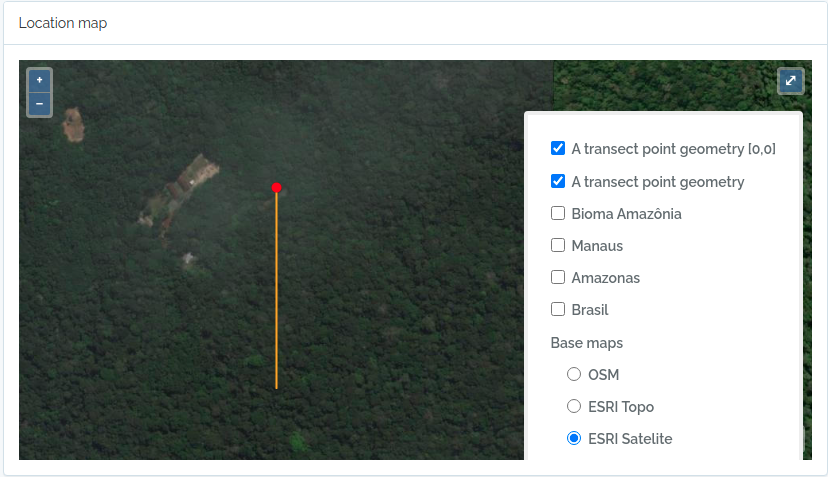This screenshot has width=828, height=477.
Task: Select ESRI Topo base map
Action: (x=574, y=406)
